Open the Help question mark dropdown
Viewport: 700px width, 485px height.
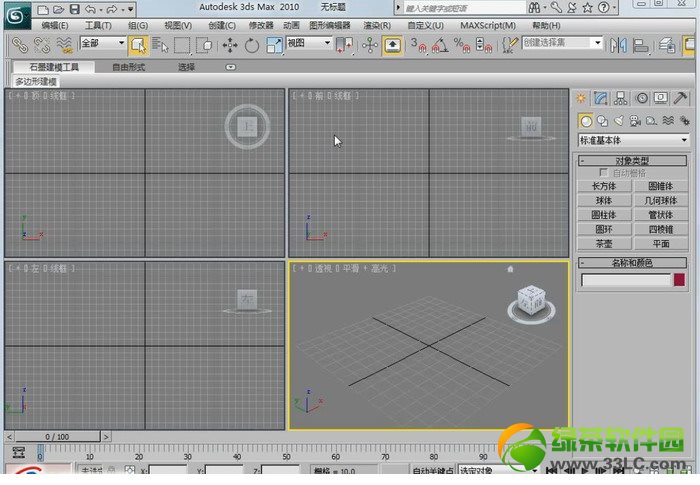pos(606,8)
